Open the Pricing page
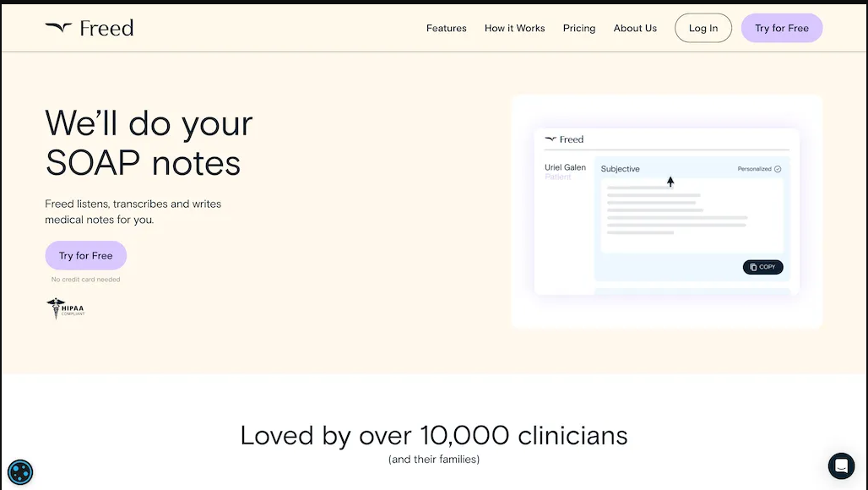868x490 pixels. click(579, 28)
